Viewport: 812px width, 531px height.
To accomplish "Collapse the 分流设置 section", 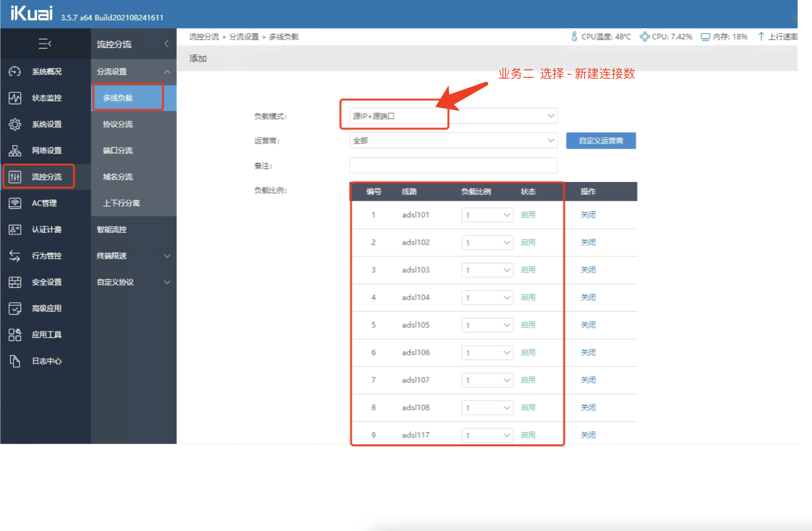I will [x=167, y=72].
